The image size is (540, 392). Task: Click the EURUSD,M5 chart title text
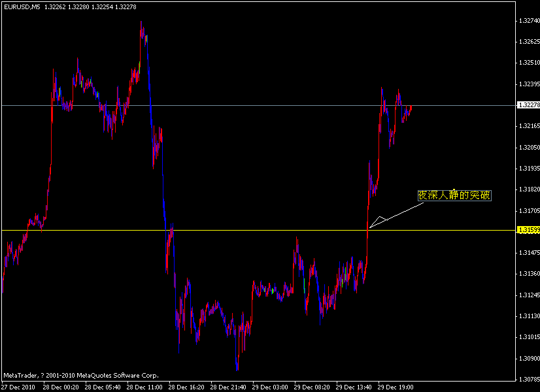click(x=22, y=7)
